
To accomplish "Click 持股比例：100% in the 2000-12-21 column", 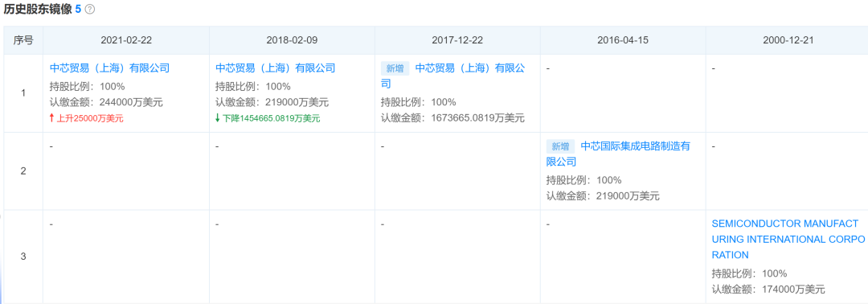I will click(750, 273).
